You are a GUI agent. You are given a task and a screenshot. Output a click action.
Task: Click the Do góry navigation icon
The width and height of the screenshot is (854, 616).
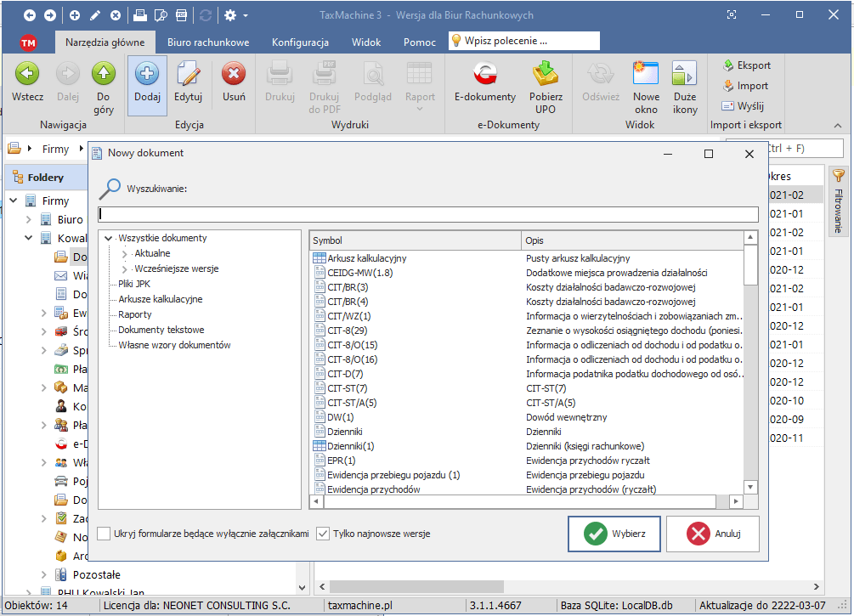(104, 75)
